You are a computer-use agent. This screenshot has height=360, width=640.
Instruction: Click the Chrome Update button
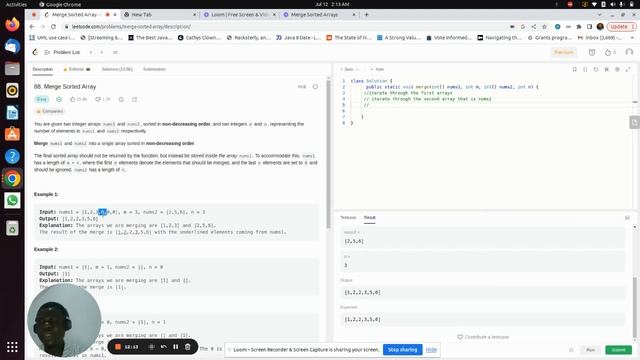click(621, 27)
